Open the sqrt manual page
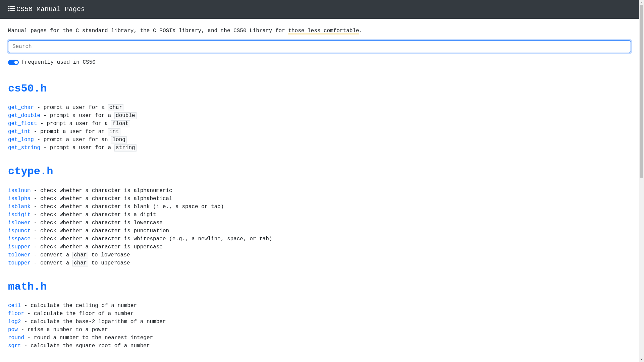 pyautogui.click(x=14, y=346)
